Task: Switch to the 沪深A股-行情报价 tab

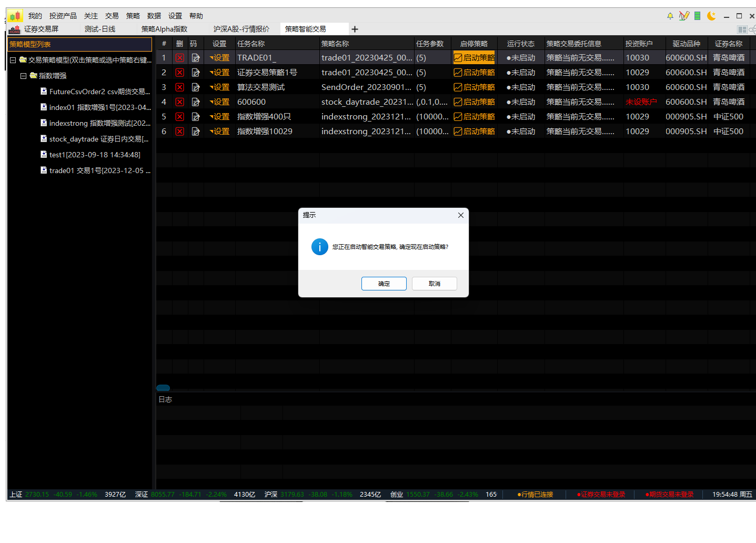Action: (241, 29)
